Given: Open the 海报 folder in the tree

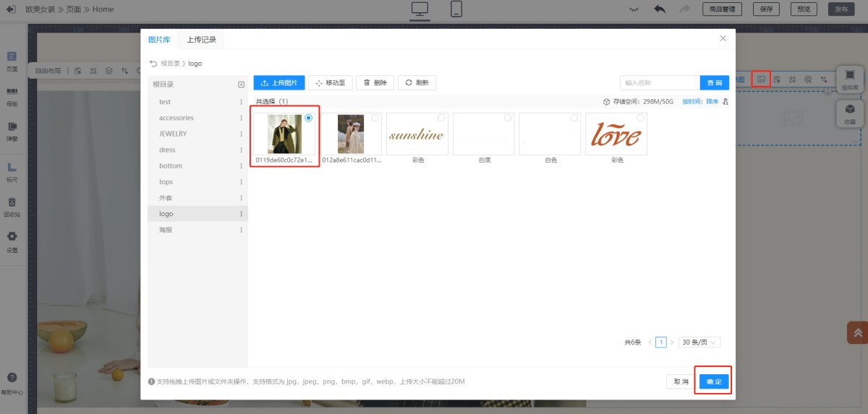Looking at the screenshot, I should point(166,230).
